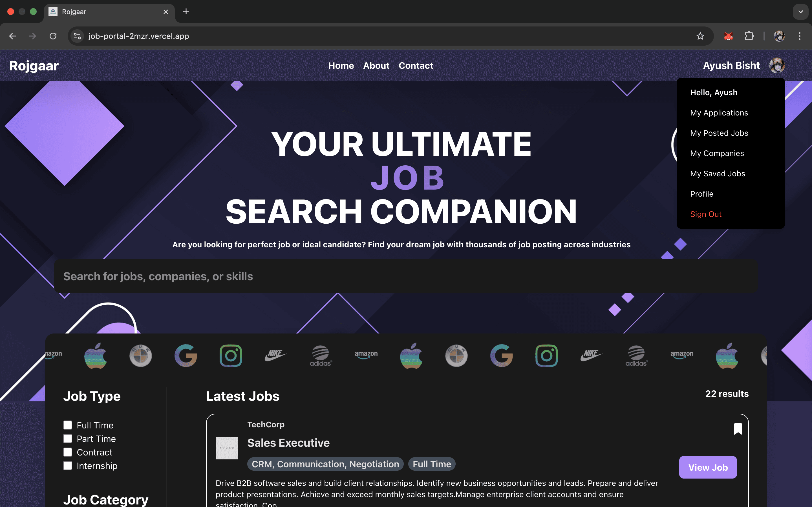Tick the Internship checkbox
812x507 pixels.
(67, 466)
